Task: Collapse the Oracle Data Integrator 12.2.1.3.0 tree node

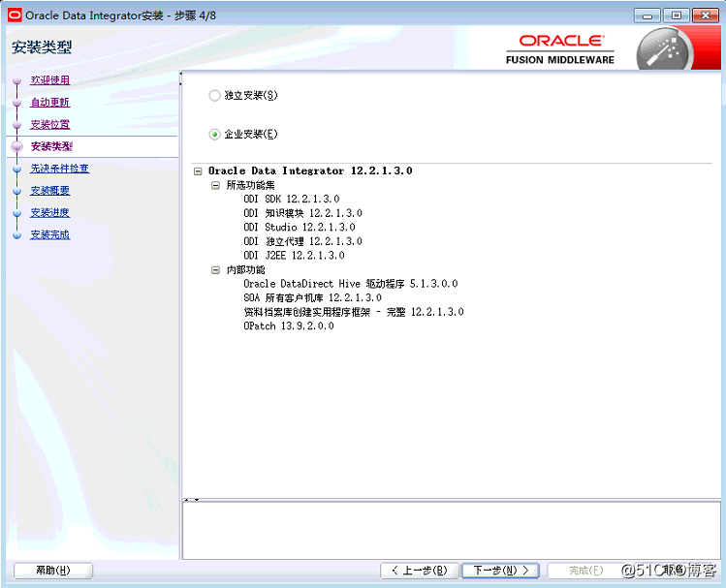Action: pyautogui.click(x=198, y=171)
